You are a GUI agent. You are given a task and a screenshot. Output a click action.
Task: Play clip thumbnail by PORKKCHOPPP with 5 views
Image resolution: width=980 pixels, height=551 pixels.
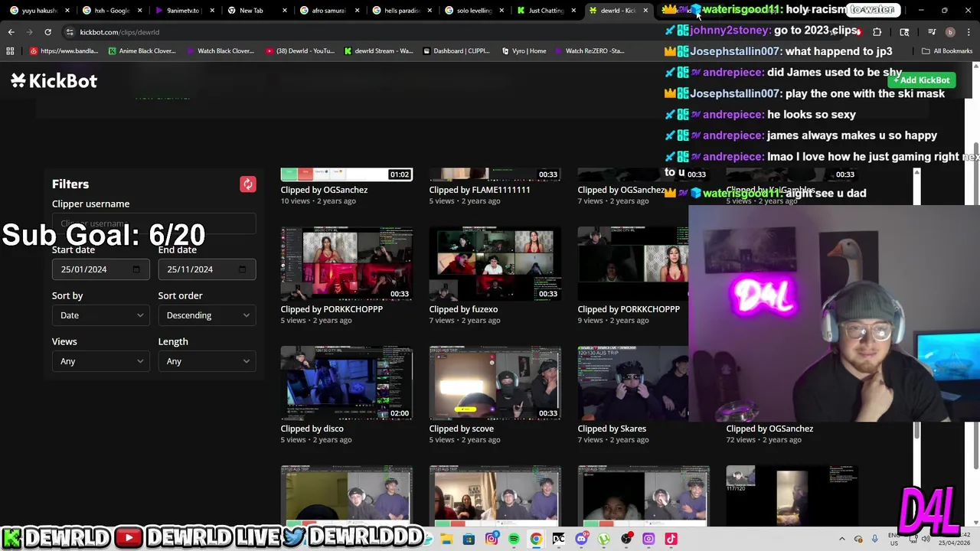347,264
